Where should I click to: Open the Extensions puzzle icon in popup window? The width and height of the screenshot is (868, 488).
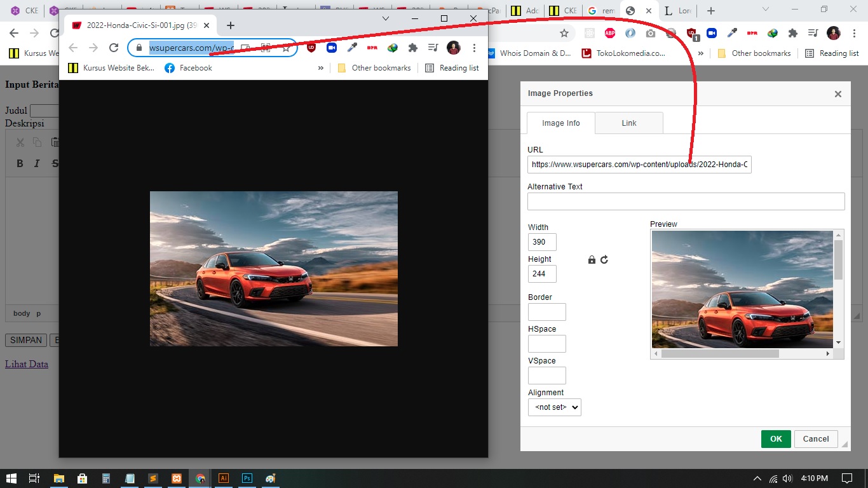coord(412,48)
